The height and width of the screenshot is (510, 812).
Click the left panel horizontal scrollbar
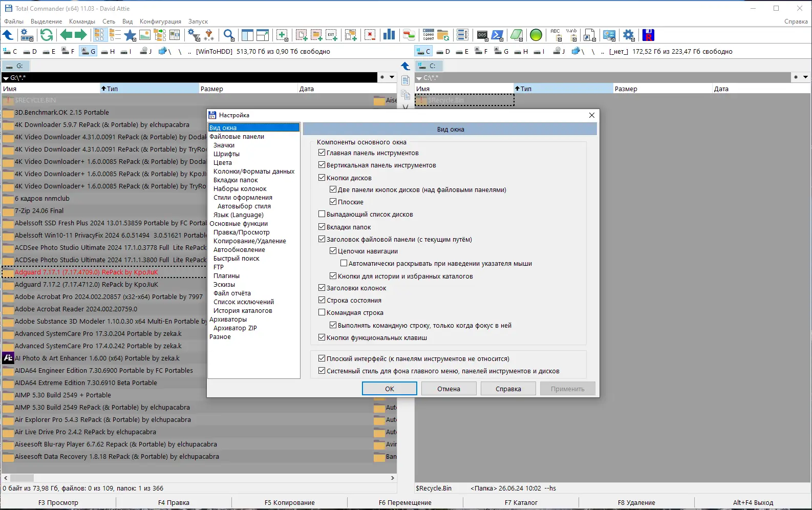click(199, 478)
